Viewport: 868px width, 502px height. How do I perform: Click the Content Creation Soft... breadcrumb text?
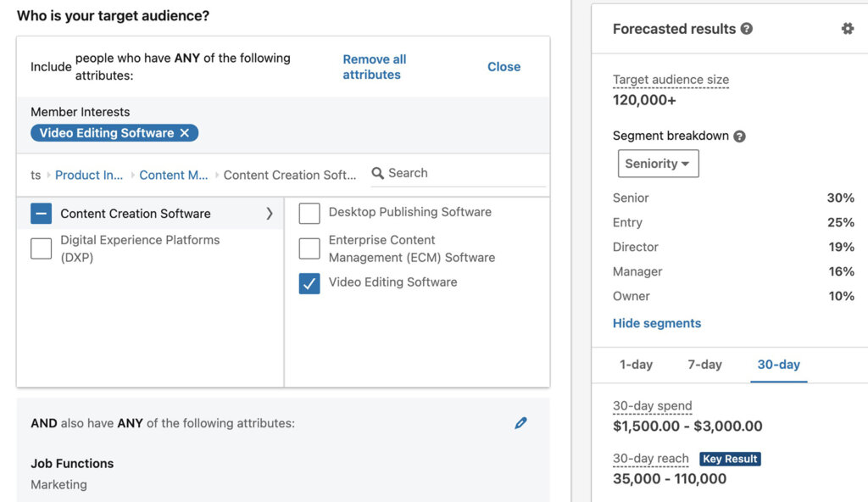pos(290,175)
